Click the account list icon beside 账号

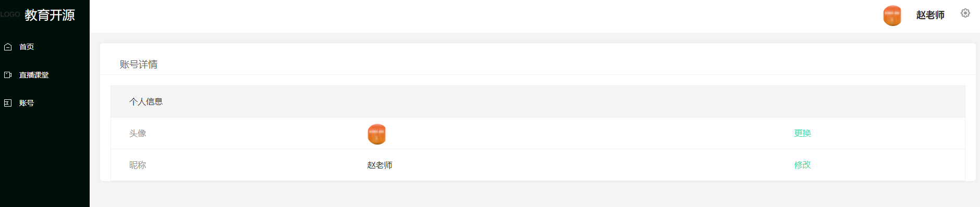coord(8,103)
